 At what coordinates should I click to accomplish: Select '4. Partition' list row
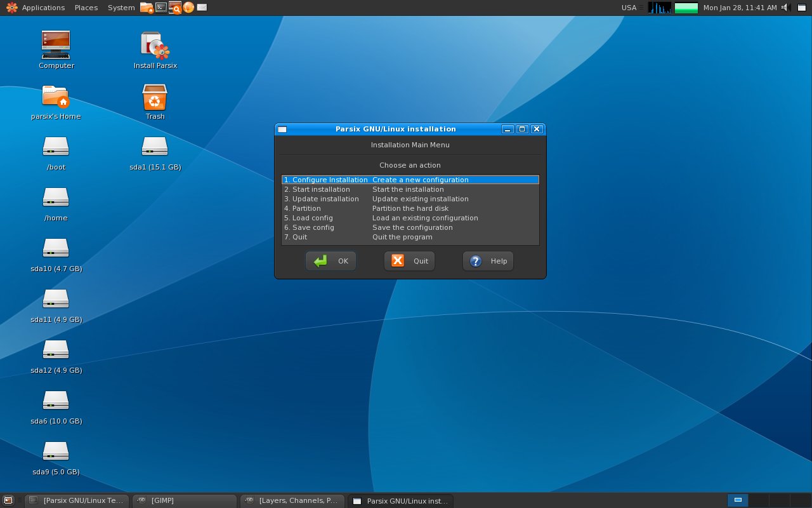pyautogui.click(x=410, y=208)
